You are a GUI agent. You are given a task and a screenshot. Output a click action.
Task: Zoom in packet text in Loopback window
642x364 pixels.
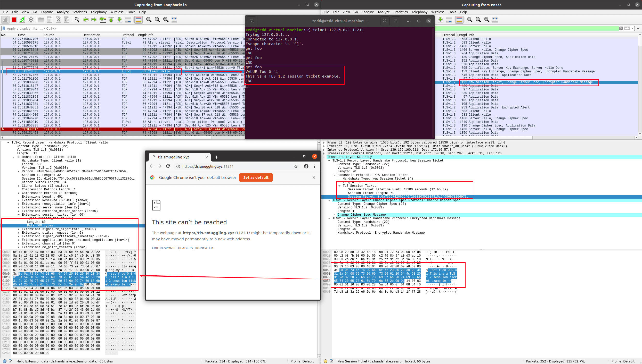[149, 20]
